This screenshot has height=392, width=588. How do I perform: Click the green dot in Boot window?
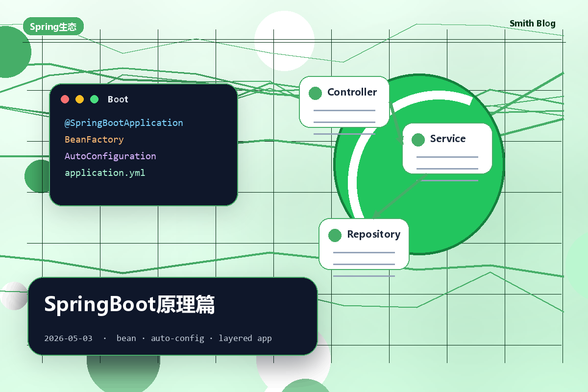coord(94,99)
